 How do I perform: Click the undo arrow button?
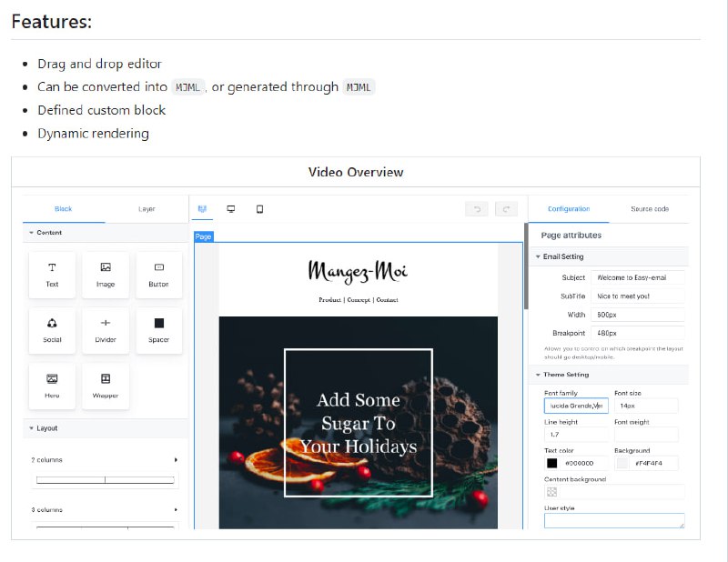point(476,209)
